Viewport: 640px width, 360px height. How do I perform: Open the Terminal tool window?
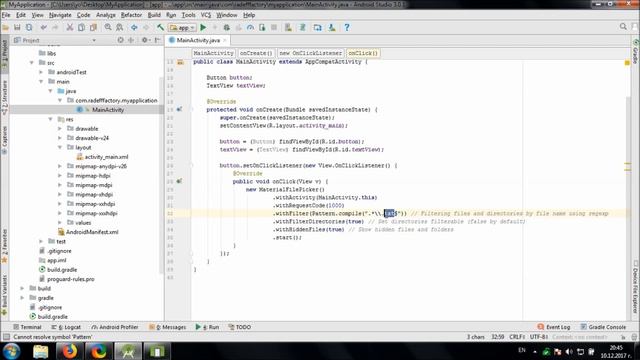click(27, 327)
